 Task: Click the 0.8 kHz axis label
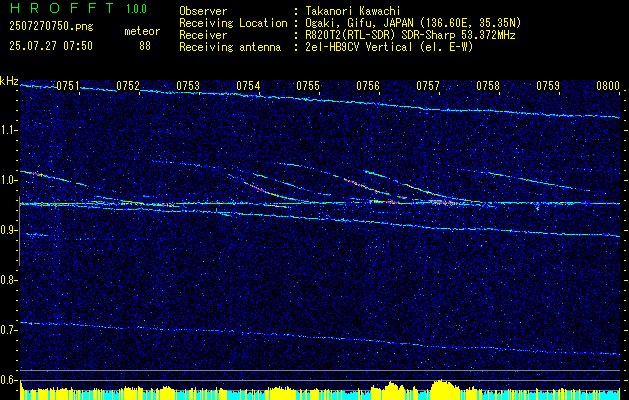click(x=9, y=280)
